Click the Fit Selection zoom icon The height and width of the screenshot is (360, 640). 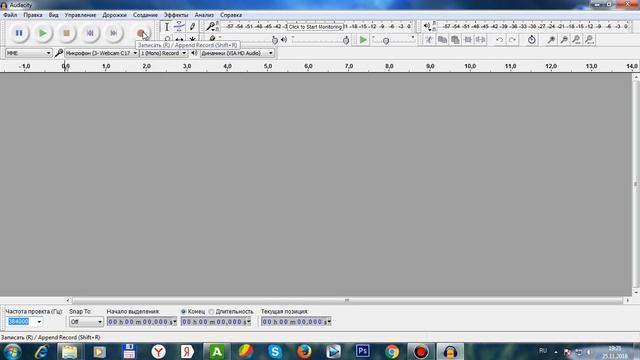pyautogui.click(x=576, y=40)
